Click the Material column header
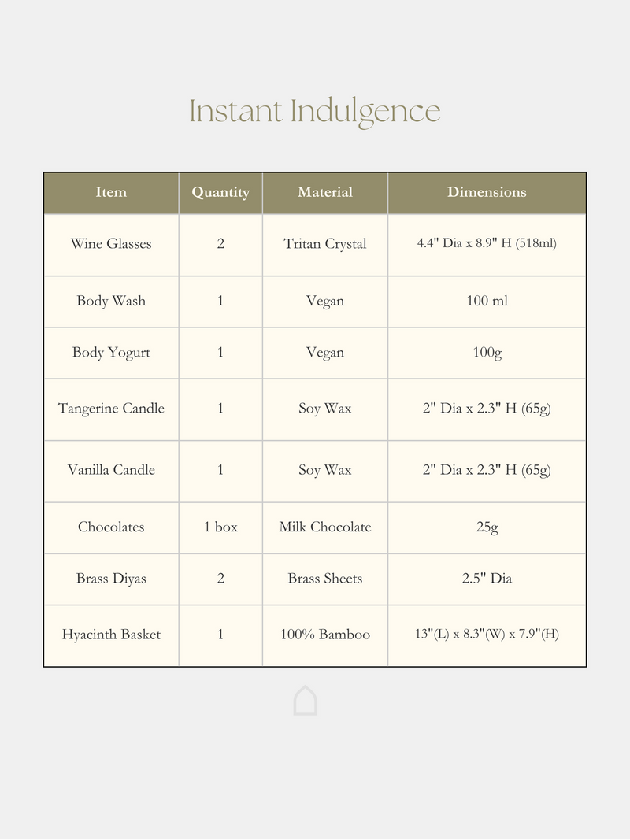The width and height of the screenshot is (630, 840). [x=324, y=192]
